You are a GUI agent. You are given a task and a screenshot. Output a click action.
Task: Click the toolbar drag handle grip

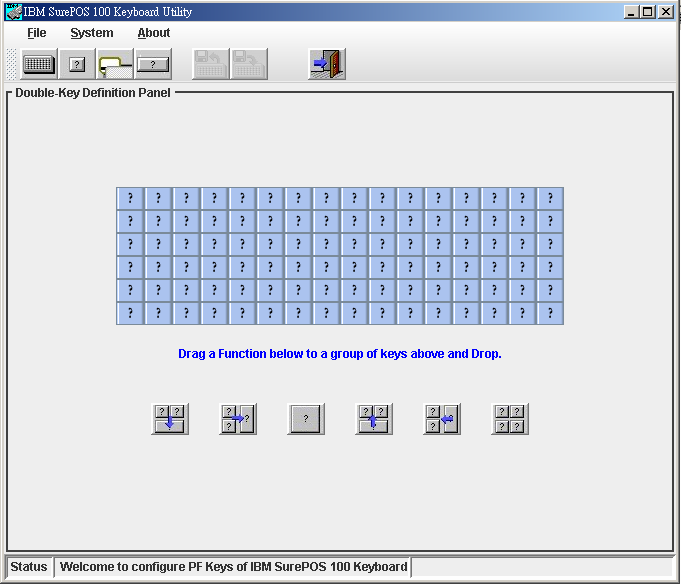[x=11, y=64]
